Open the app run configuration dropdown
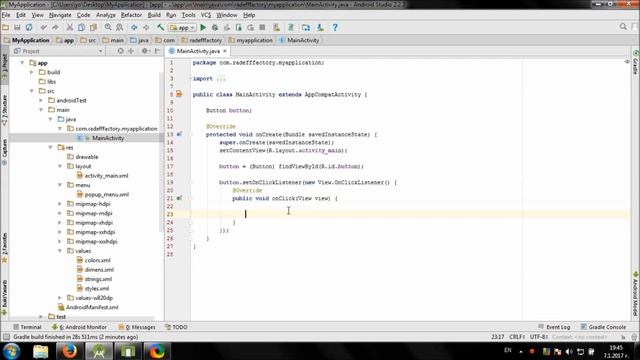 (x=182, y=27)
